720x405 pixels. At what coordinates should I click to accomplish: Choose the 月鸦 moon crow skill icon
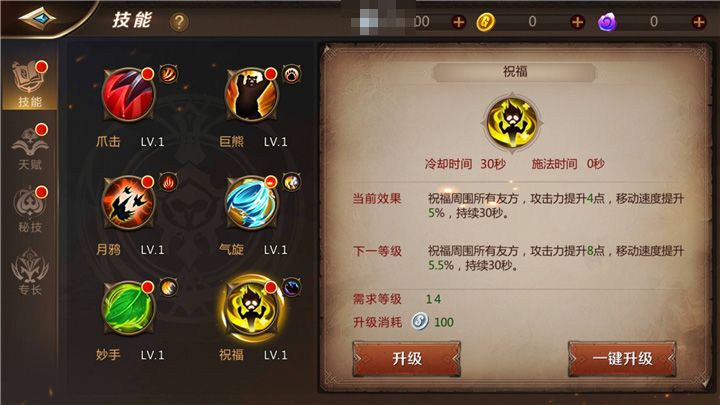[x=128, y=202]
